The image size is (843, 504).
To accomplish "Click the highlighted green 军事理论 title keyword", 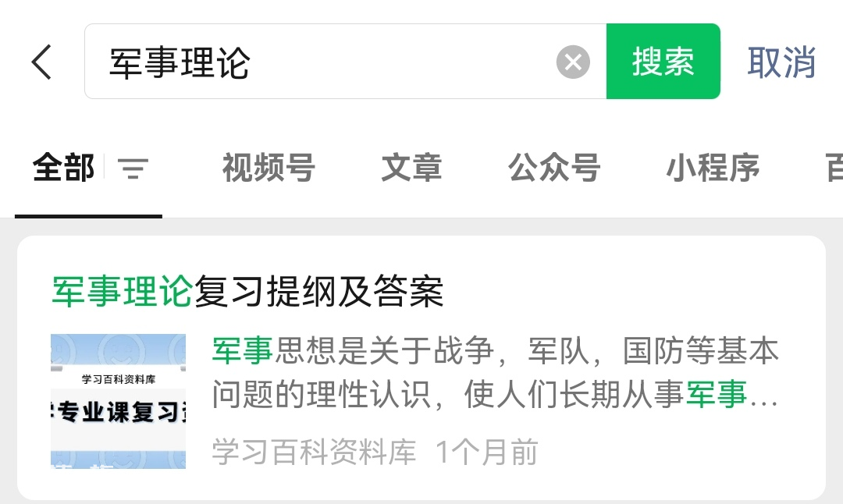I will [122, 292].
